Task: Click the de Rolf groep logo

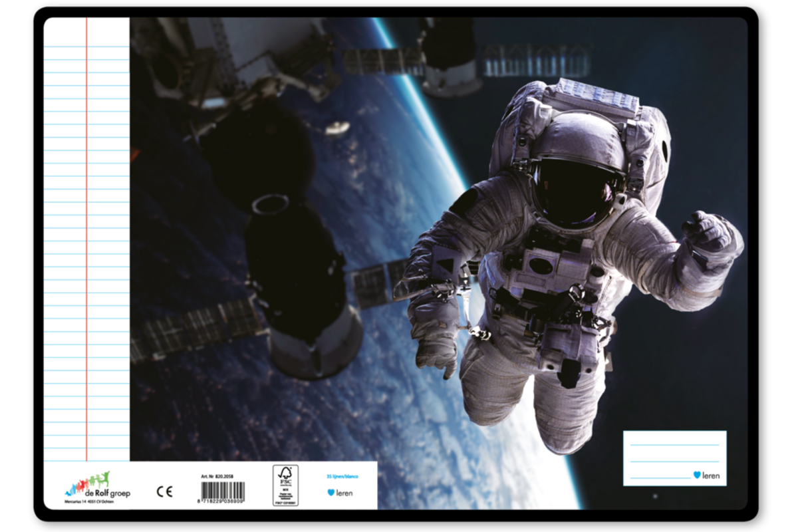Action: [97, 485]
